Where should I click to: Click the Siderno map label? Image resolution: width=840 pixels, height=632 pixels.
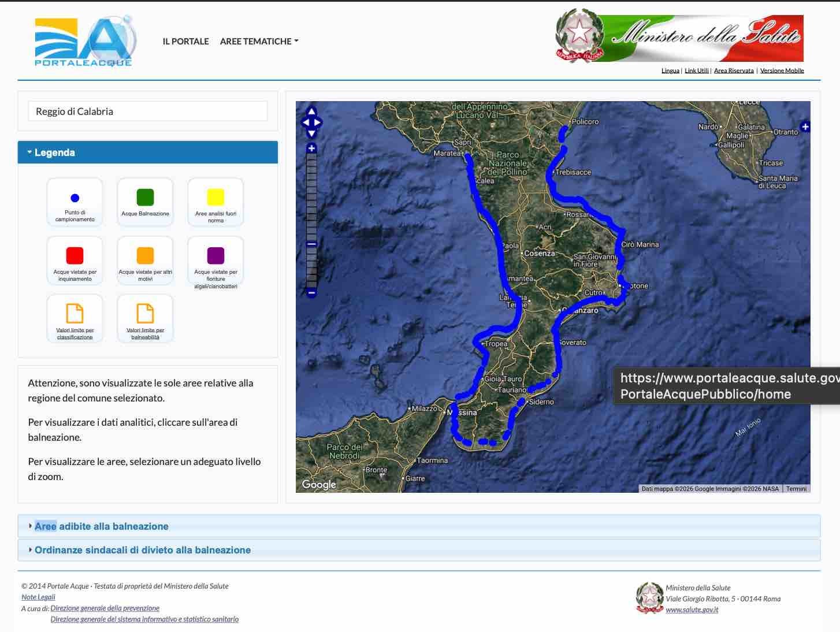point(541,401)
